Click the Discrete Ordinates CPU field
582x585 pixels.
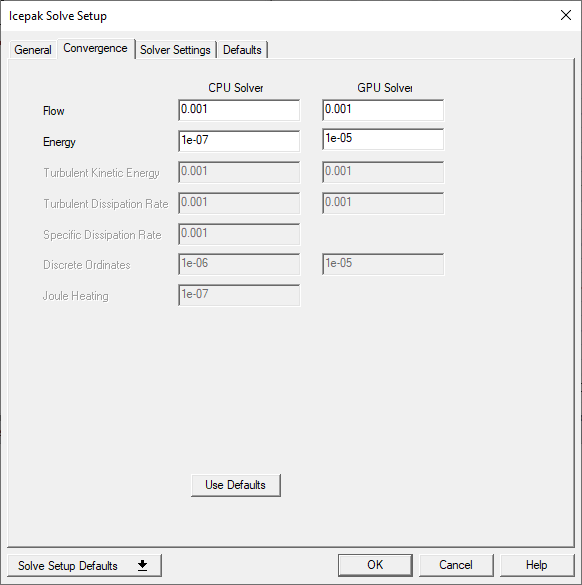click(239, 264)
